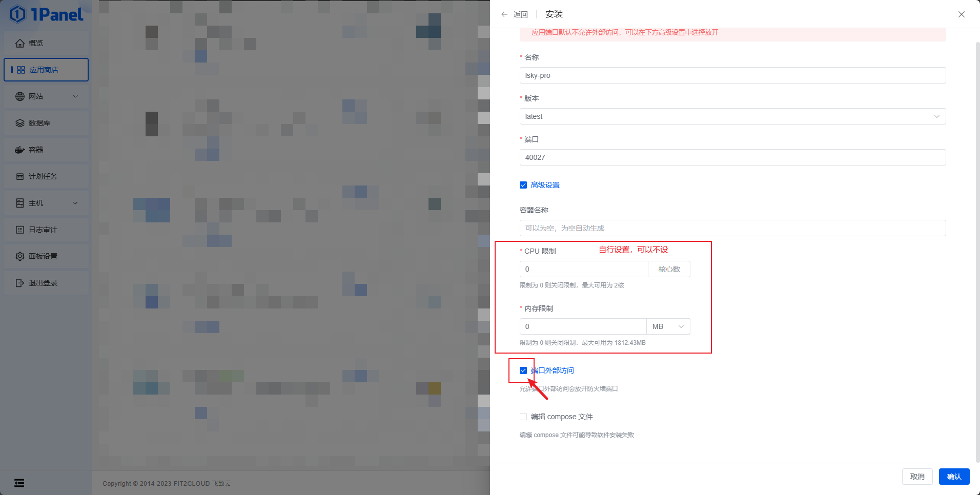Select the 数据库 database layers icon

20,123
